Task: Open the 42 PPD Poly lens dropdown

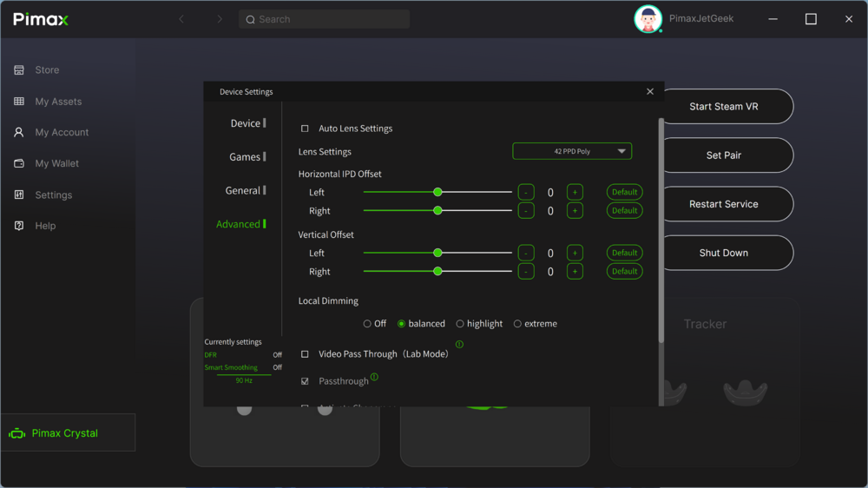Action: pyautogui.click(x=572, y=151)
